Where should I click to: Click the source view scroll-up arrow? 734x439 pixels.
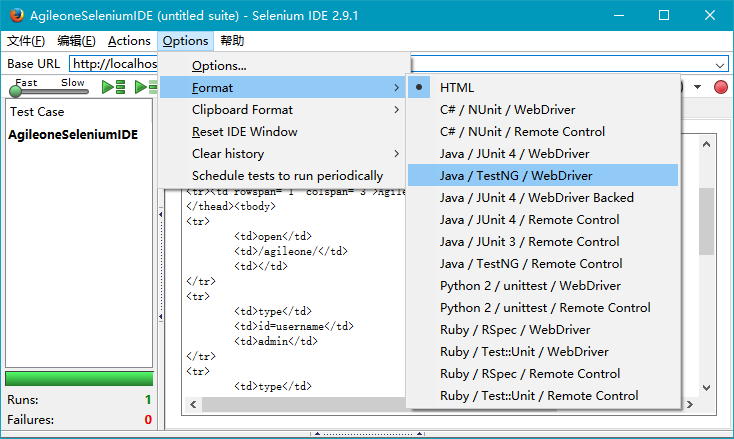(x=706, y=144)
